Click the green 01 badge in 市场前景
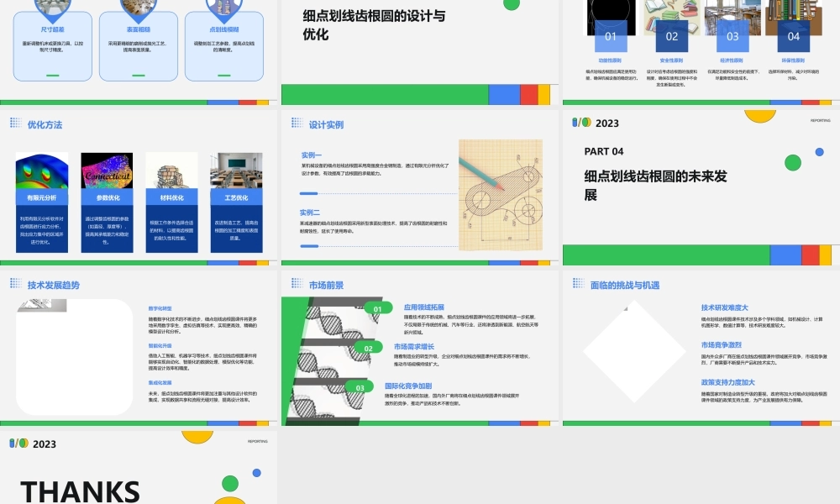Screen dimensions: 840x504 click(x=378, y=309)
